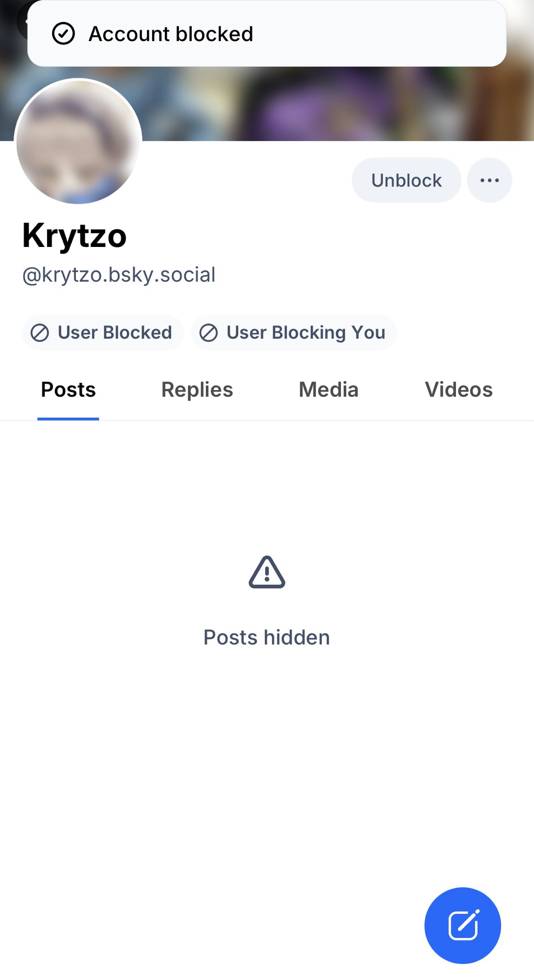
Task: Tap the User Blocking You label text
Action: click(305, 333)
